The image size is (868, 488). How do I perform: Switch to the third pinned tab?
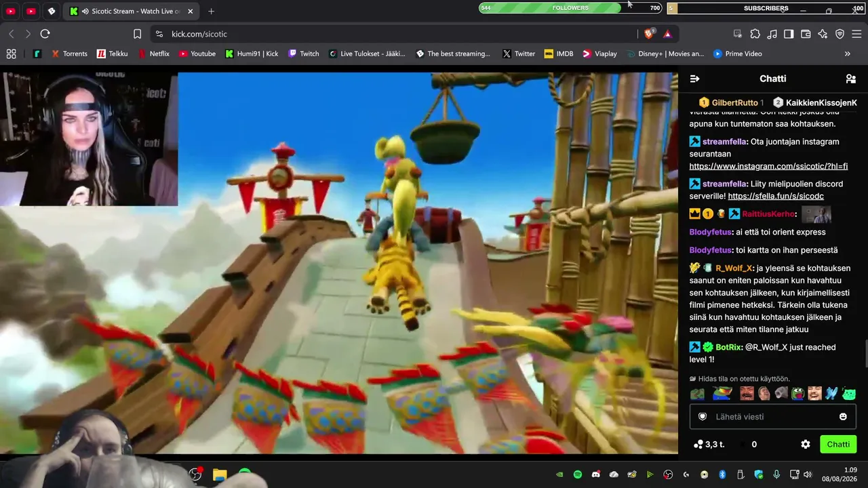click(52, 11)
